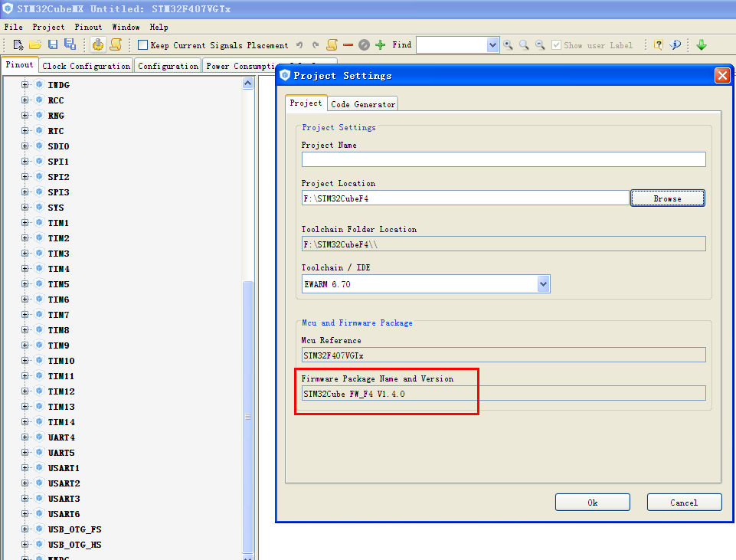Click the Project Location text field
This screenshot has height=560, width=736.
point(465,198)
